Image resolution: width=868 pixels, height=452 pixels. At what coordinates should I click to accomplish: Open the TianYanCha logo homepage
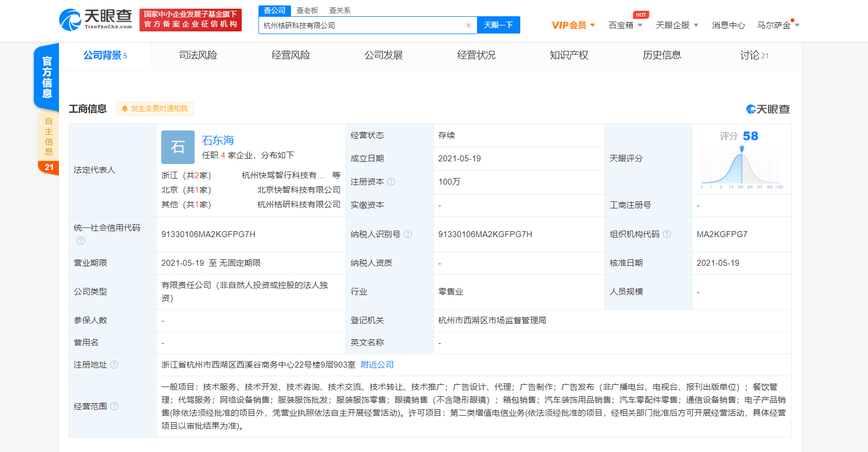tap(96, 19)
